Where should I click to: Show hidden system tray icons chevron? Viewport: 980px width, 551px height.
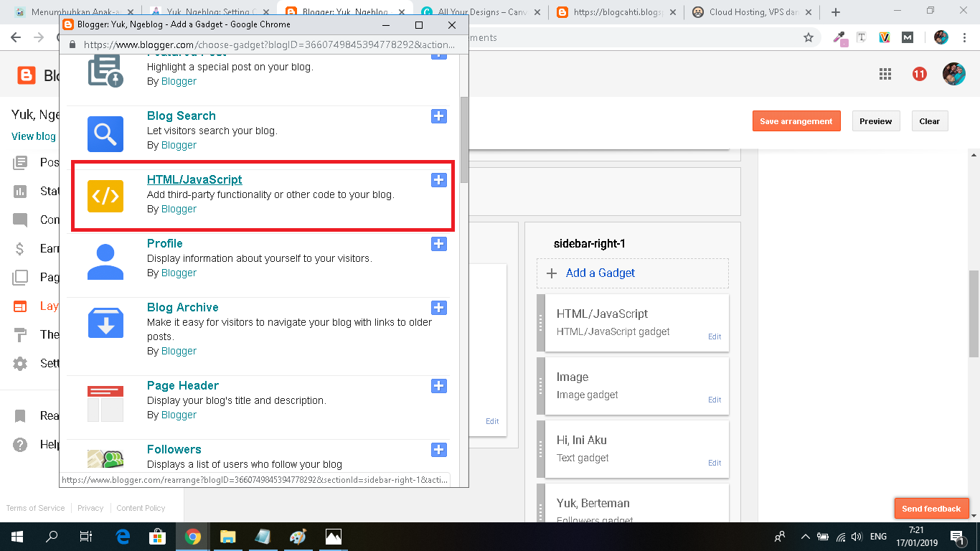(806, 536)
